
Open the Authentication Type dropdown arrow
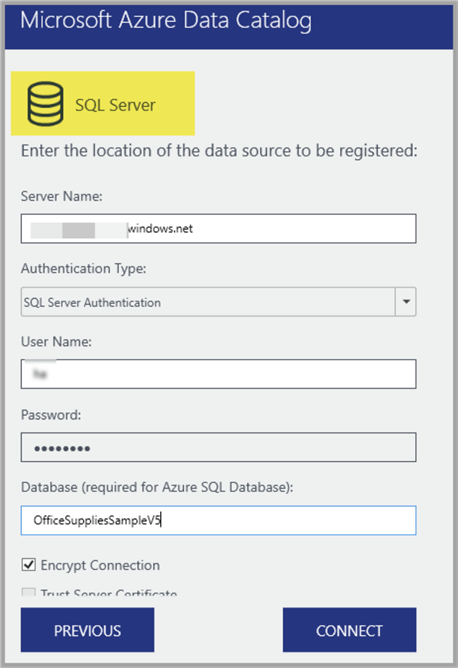406,302
